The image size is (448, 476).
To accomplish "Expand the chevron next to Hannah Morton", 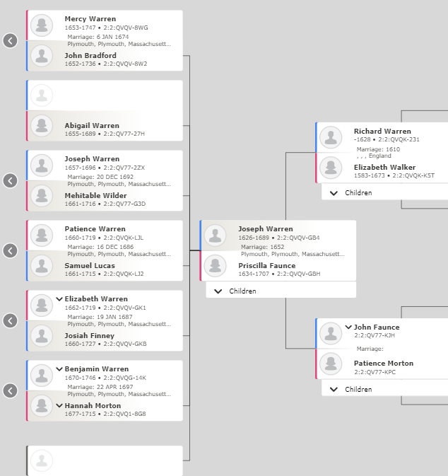I will pyautogui.click(x=59, y=405).
